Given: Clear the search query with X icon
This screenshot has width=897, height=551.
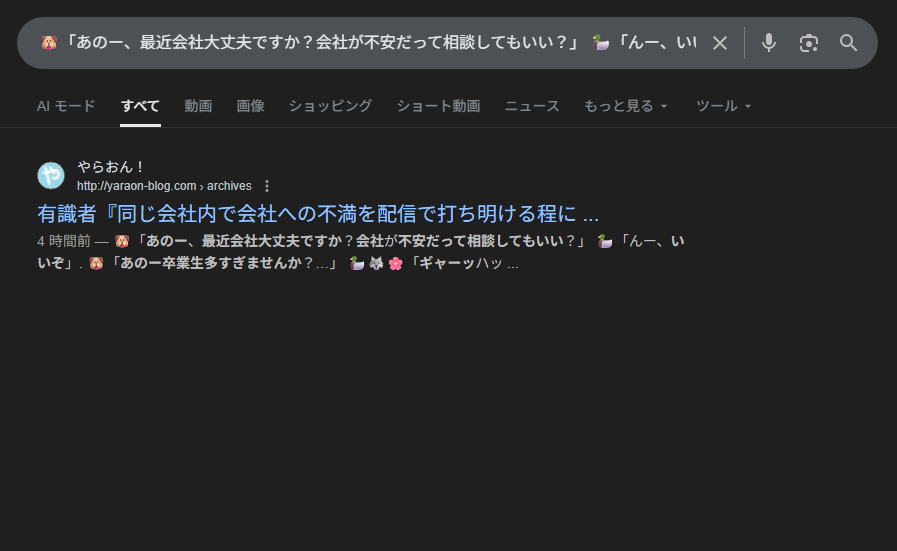Looking at the screenshot, I should (720, 43).
